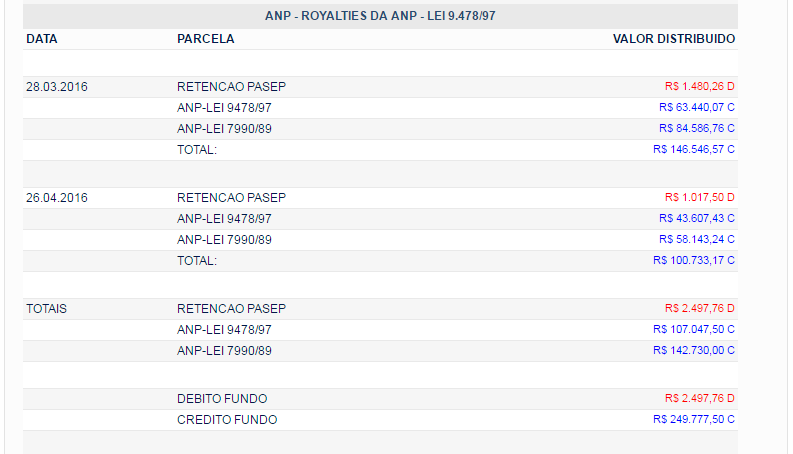Select the date 26.04.2016
Screen dimensions: 793x454
click(57, 198)
